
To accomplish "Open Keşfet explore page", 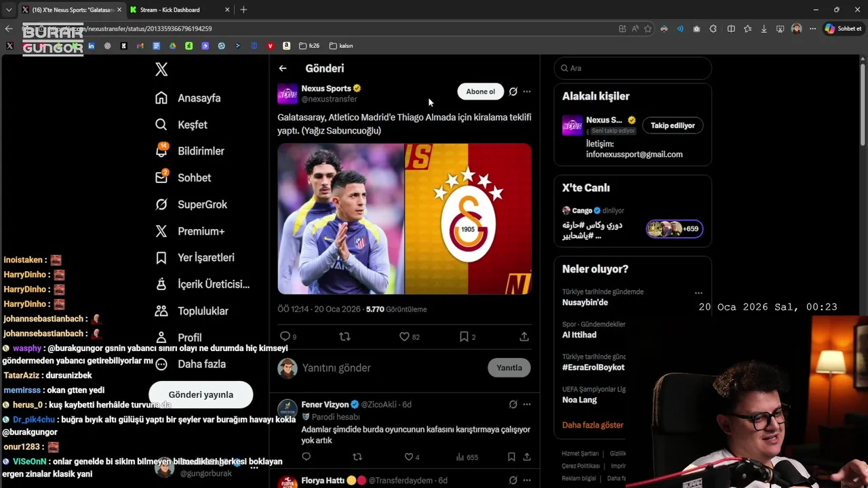I will click(181, 125).
